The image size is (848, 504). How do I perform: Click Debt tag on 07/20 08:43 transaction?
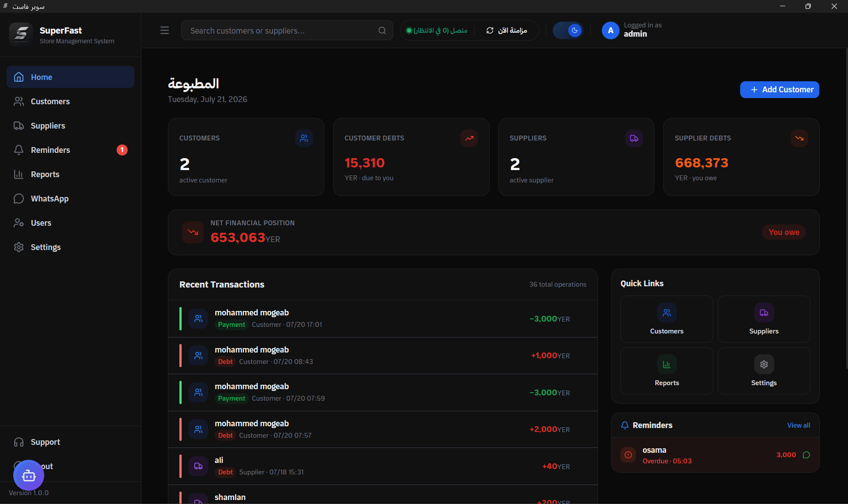click(x=225, y=362)
